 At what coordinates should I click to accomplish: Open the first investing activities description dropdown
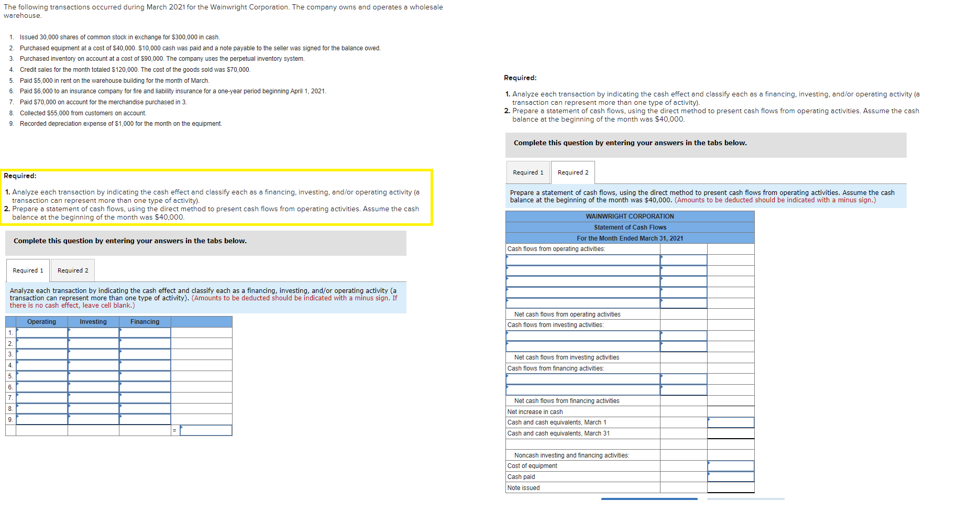tap(582, 335)
